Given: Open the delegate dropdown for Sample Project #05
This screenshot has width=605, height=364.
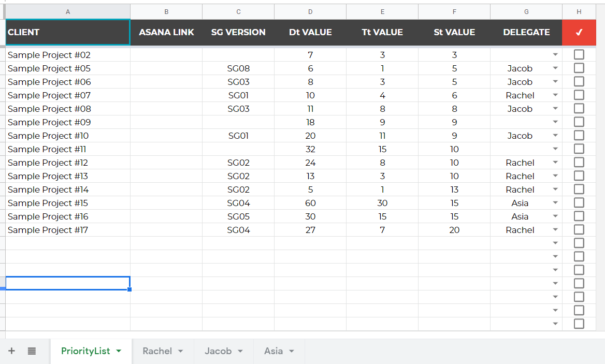Looking at the screenshot, I should pos(555,68).
